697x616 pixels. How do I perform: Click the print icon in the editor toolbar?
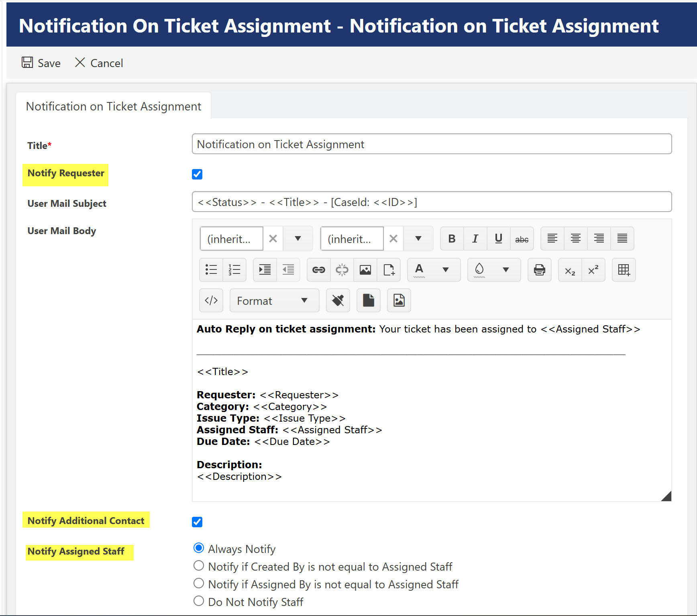[x=539, y=270]
